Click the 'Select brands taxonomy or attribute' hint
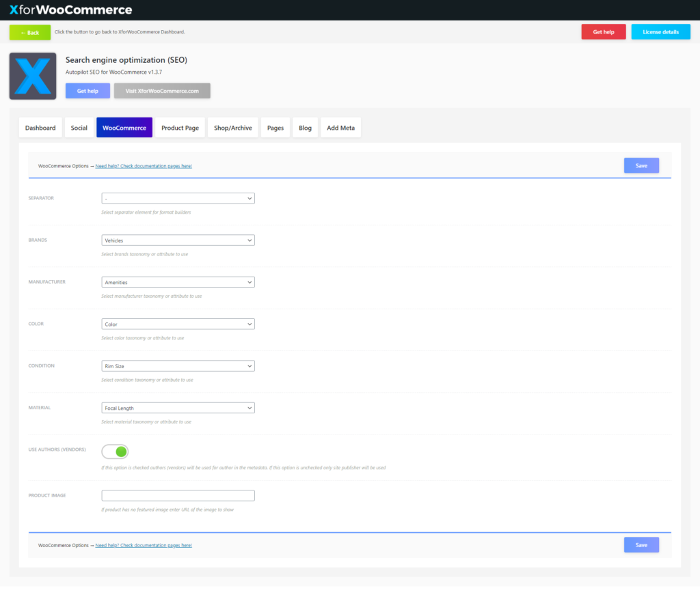 click(x=145, y=254)
